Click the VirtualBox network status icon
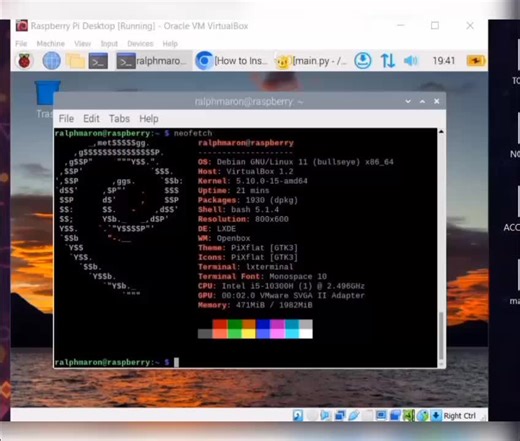Image resolution: width=520 pixels, height=441 pixels. (x=340, y=415)
